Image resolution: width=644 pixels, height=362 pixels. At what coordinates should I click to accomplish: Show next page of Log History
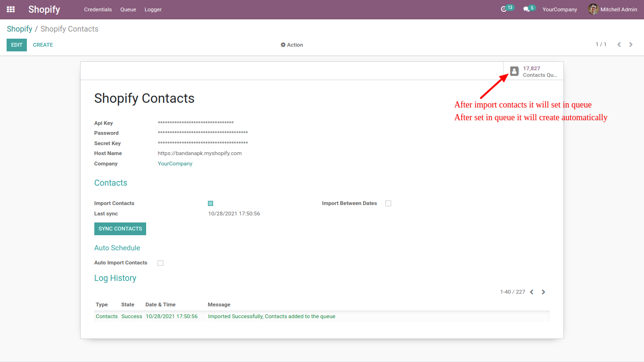point(543,292)
